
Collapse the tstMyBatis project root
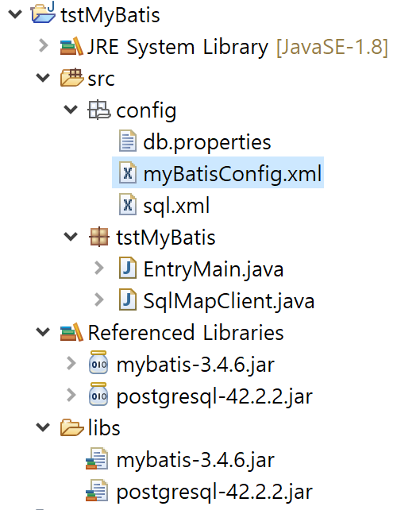coord(15,14)
